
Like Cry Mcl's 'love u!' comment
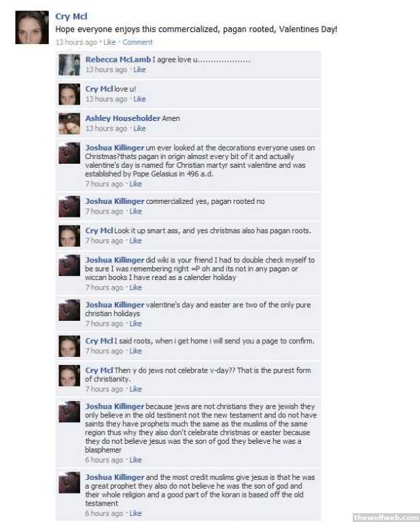tap(139, 99)
